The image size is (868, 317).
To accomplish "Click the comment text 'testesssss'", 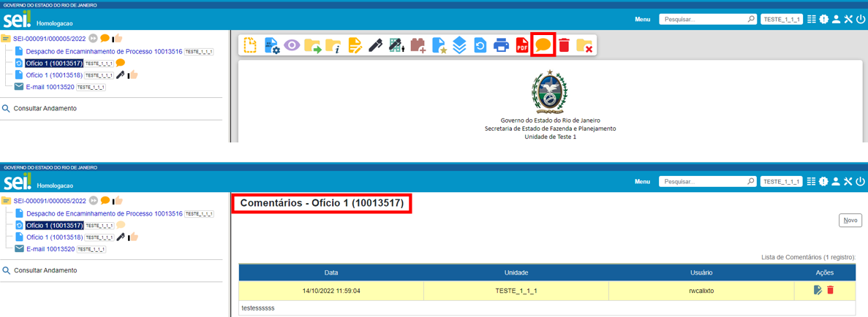I will pyautogui.click(x=258, y=309).
